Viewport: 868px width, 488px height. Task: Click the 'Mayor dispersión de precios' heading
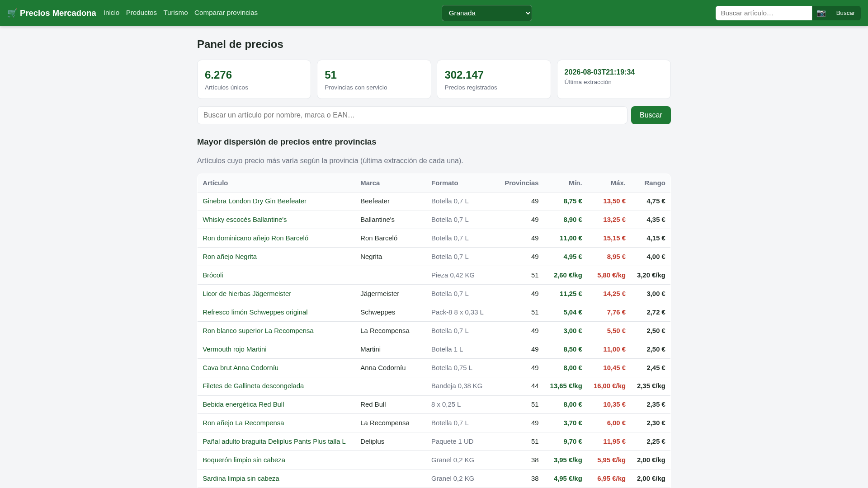pyautogui.click(x=287, y=142)
